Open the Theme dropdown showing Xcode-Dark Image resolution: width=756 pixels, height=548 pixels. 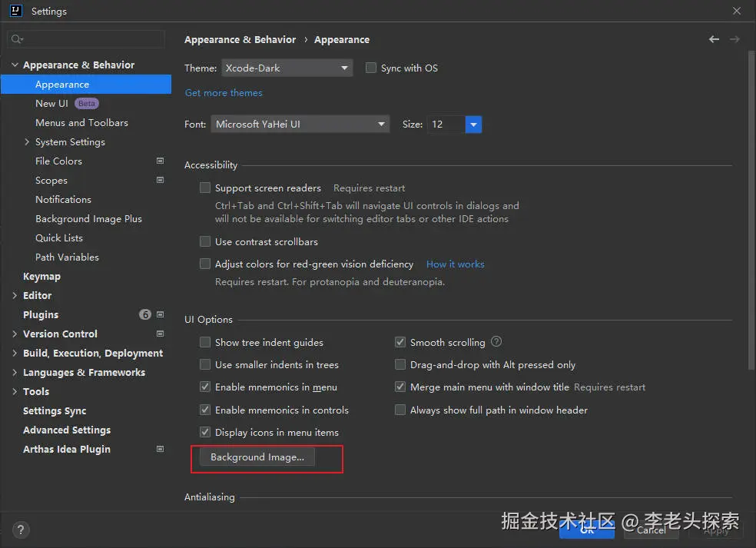point(287,68)
